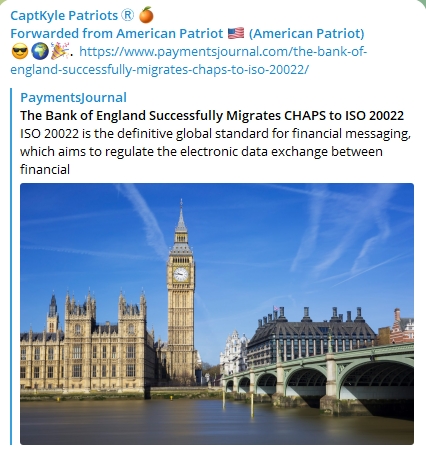Click the tangerine emoji beside the sender name
The height and width of the screenshot is (451, 426).
146,15
